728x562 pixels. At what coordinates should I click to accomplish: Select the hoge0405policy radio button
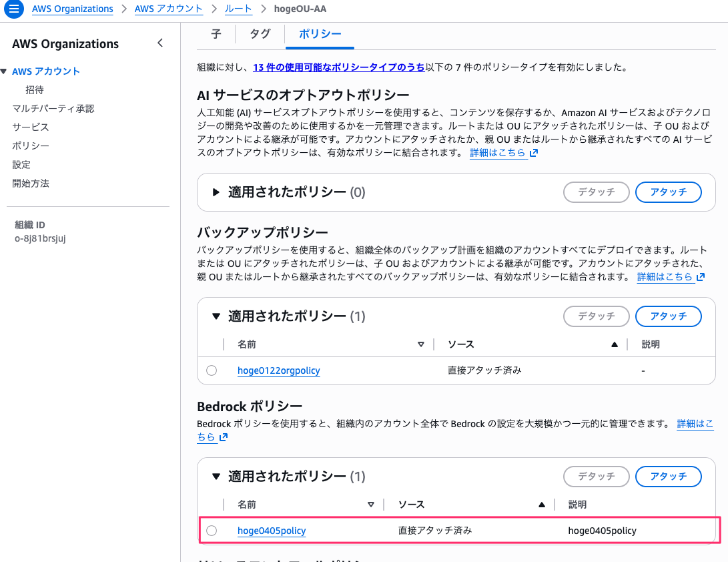coord(212,531)
